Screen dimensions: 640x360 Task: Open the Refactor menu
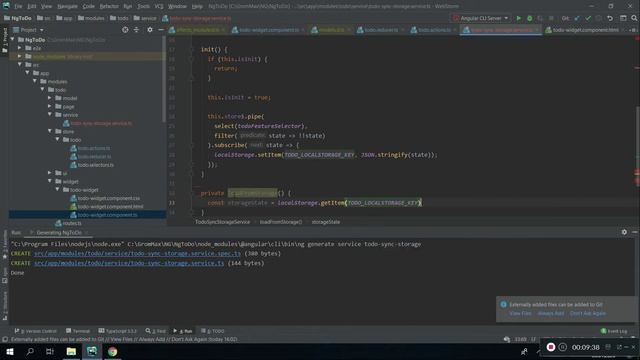(x=109, y=6)
